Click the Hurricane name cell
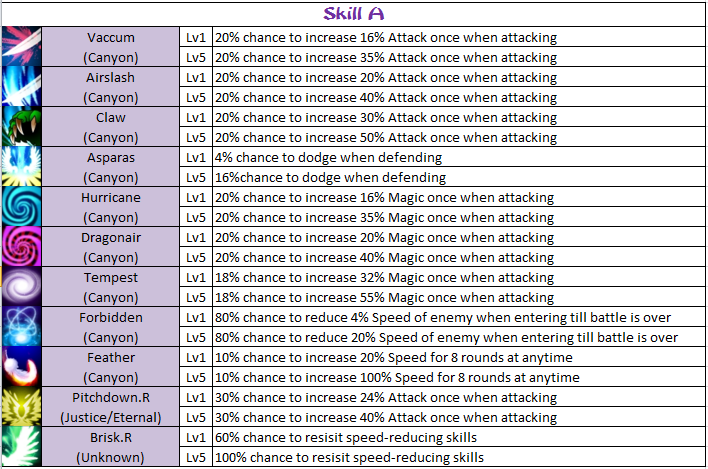The image size is (708, 469). point(111,198)
